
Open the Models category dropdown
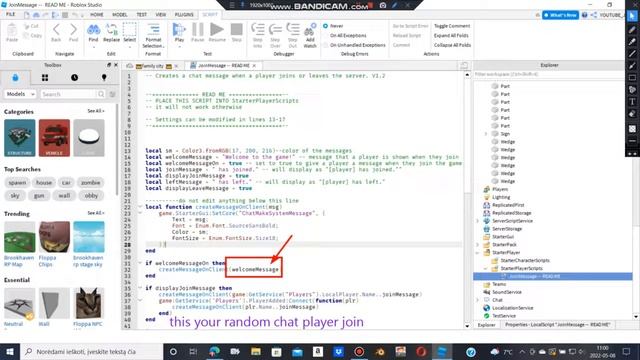pyautogui.click(x=20, y=94)
